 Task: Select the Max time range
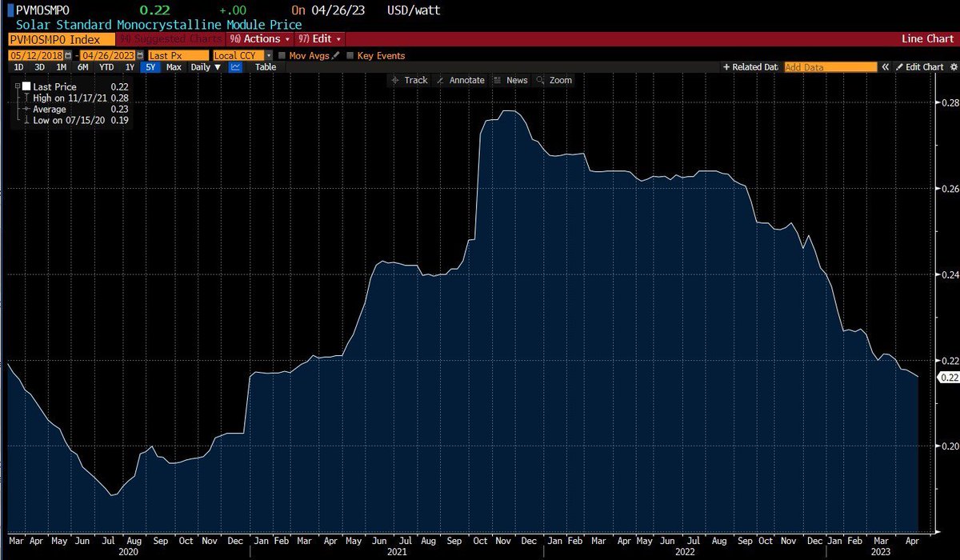tap(174, 67)
